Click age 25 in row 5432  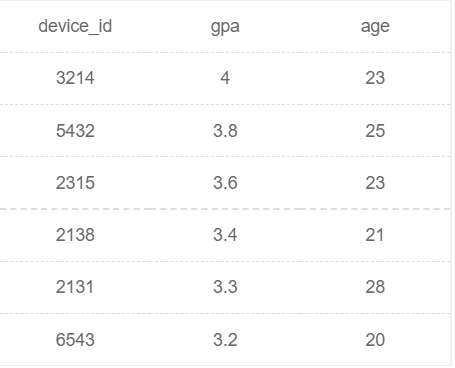pos(375,130)
